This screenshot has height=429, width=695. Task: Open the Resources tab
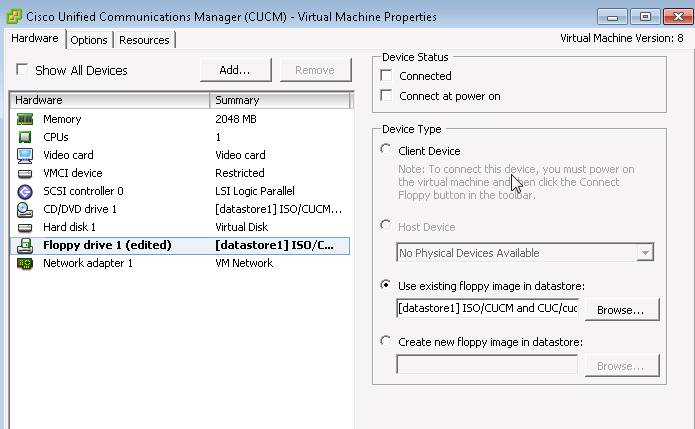click(x=145, y=40)
